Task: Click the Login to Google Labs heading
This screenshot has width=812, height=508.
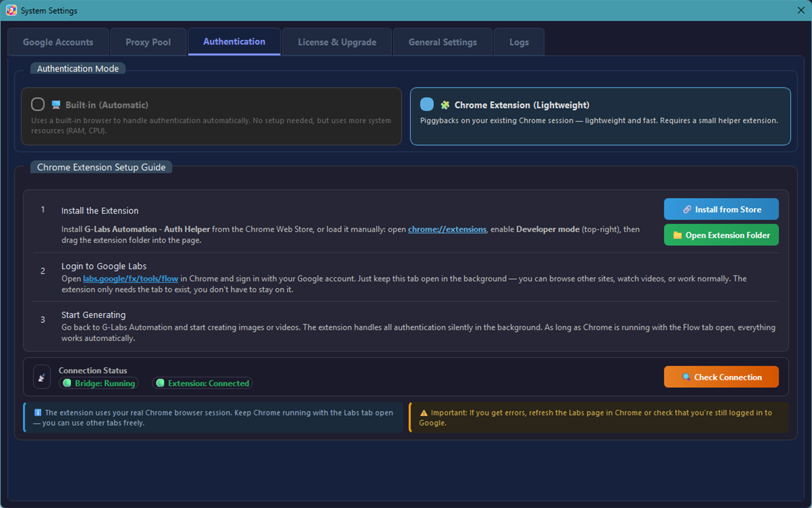Action: [104, 266]
